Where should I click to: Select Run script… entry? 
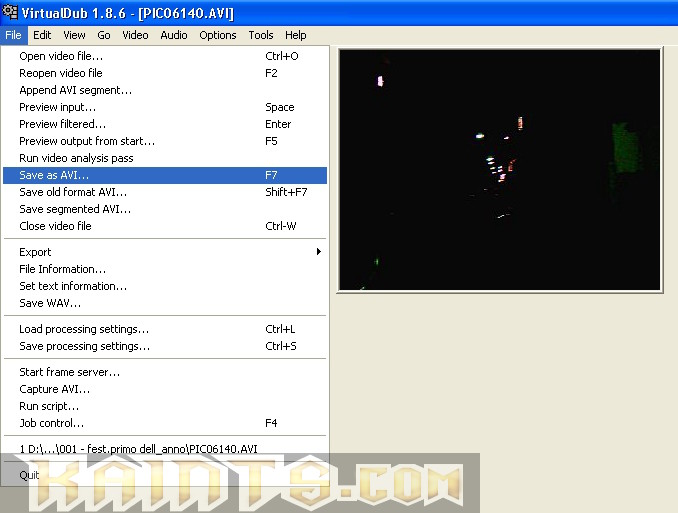(165, 406)
